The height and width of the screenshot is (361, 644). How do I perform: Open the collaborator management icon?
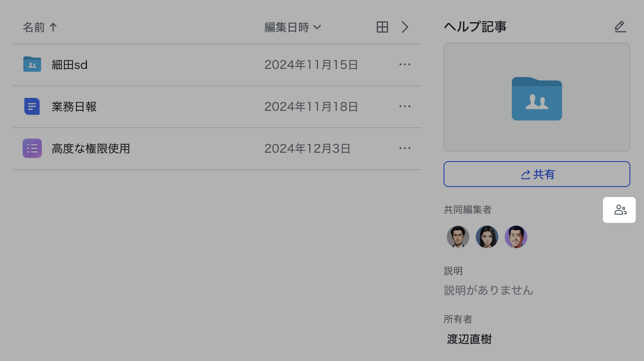pos(620,210)
